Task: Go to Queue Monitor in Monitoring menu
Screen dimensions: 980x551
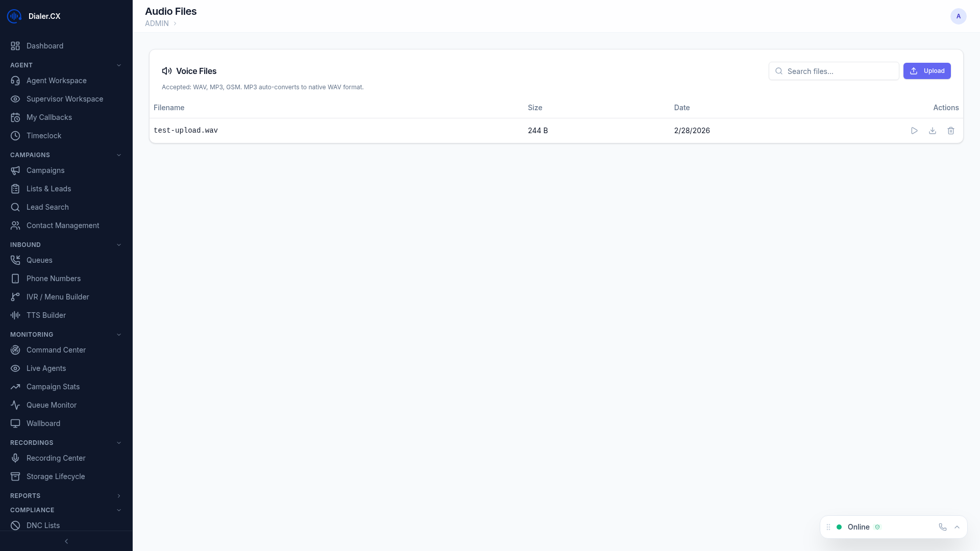Action: click(x=51, y=405)
